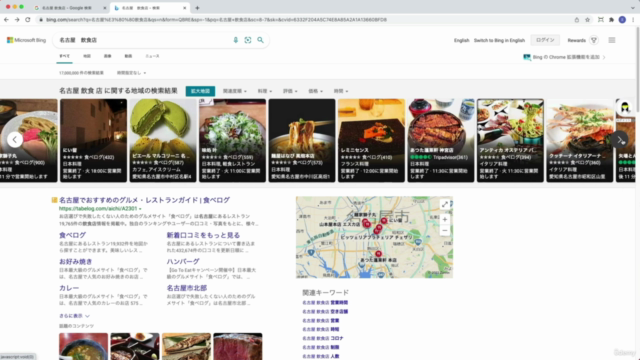Click related keyword ending with 営業時間

(325, 303)
